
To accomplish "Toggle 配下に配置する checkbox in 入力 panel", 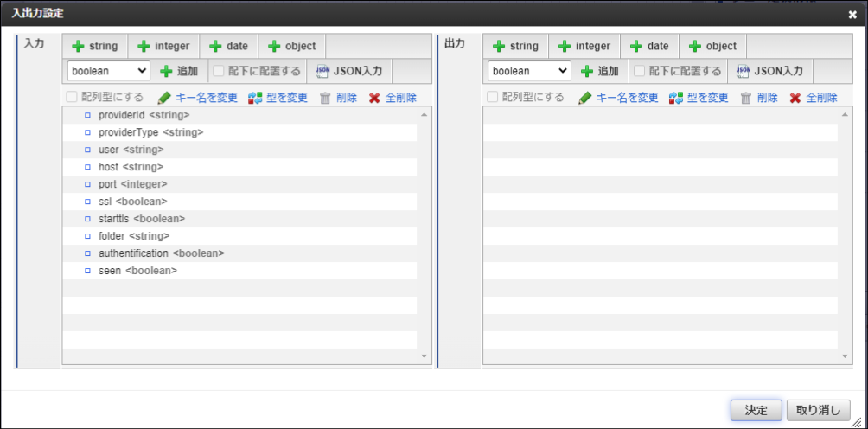I will (219, 71).
